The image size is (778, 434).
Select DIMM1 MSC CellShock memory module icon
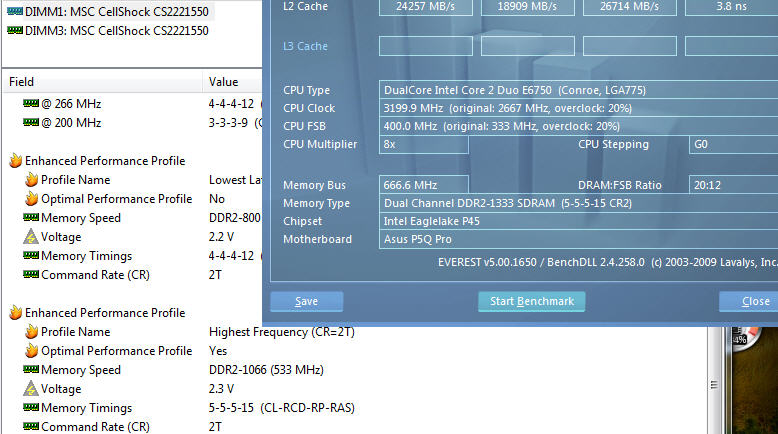coord(15,11)
